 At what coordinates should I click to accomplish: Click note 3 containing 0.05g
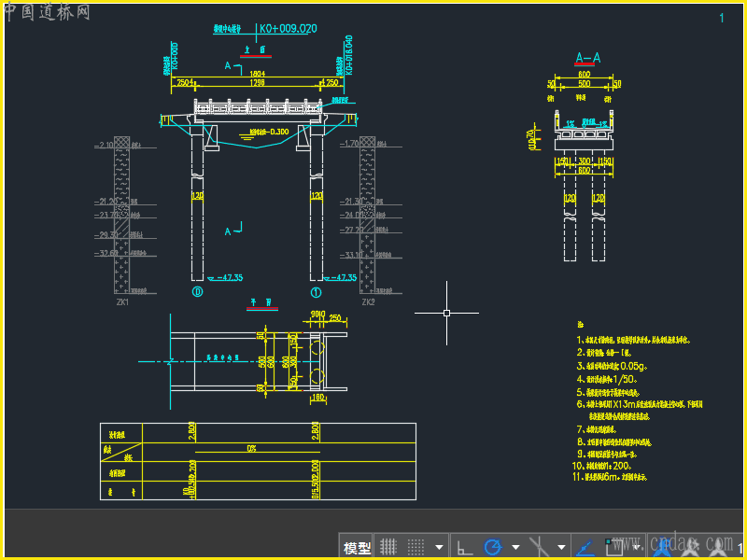coord(612,366)
